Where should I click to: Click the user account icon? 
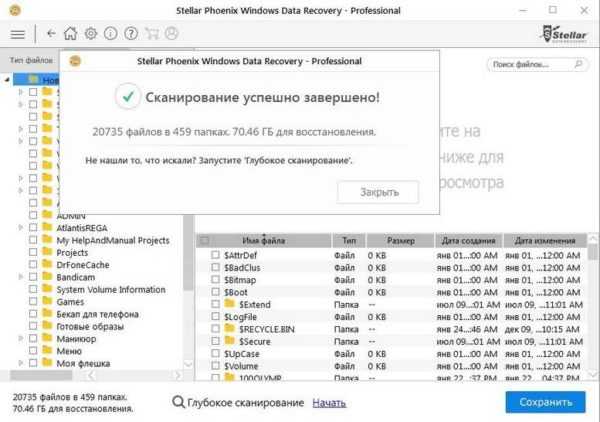click(x=171, y=33)
